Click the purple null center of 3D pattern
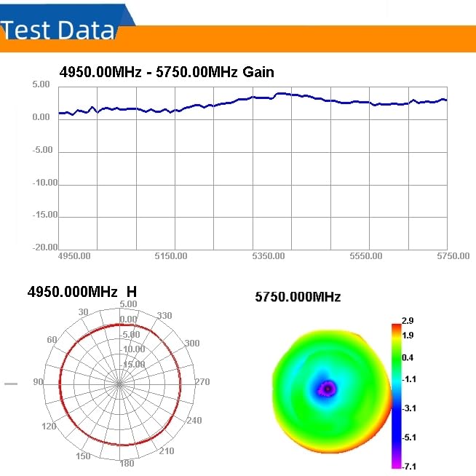The image size is (476, 476). (328, 389)
